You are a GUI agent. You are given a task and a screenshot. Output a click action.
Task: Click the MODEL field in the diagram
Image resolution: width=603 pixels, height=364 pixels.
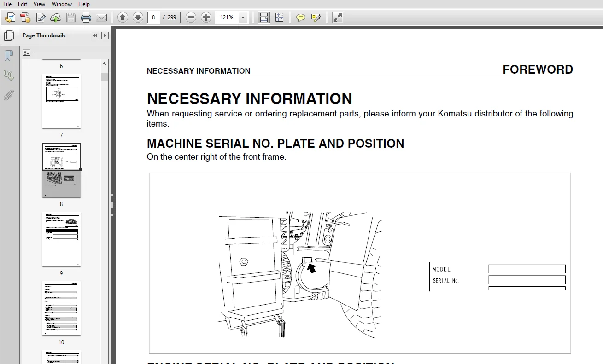(x=527, y=269)
